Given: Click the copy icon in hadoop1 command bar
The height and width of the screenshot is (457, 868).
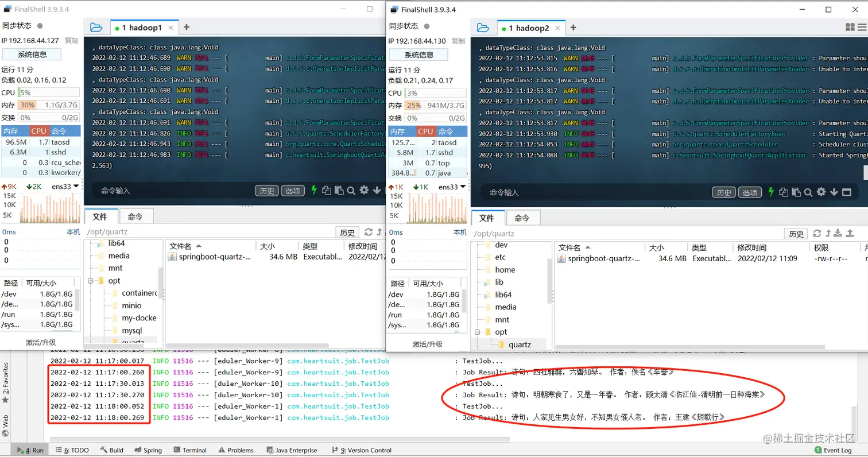Looking at the screenshot, I should pyautogui.click(x=327, y=191).
